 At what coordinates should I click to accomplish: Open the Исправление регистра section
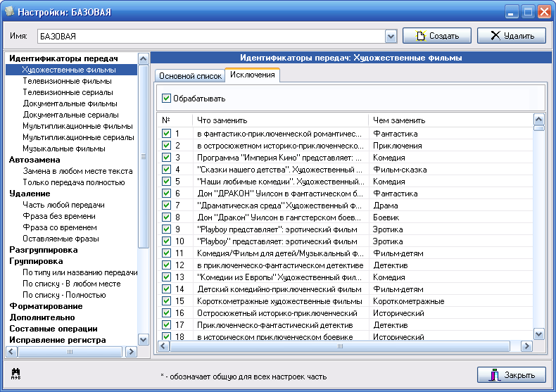point(58,340)
